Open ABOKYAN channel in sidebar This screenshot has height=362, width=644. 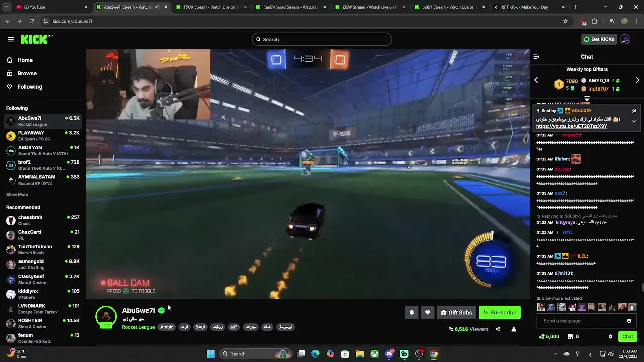[43, 150]
